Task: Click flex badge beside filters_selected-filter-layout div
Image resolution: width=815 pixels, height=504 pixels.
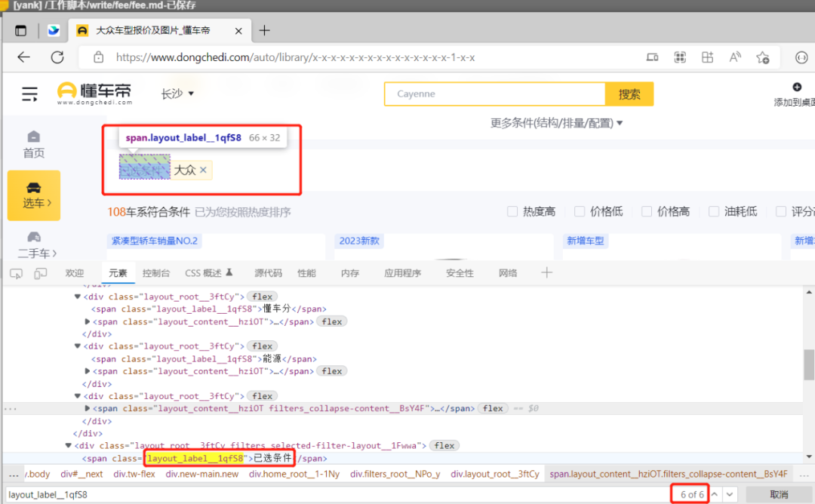Action: pyautogui.click(x=444, y=445)
